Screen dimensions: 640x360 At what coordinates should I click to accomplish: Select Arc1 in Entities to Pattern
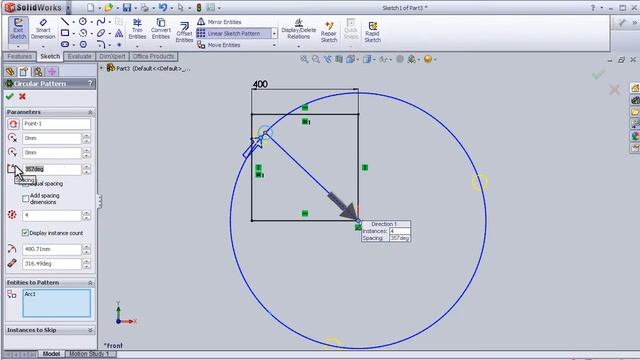30,294
